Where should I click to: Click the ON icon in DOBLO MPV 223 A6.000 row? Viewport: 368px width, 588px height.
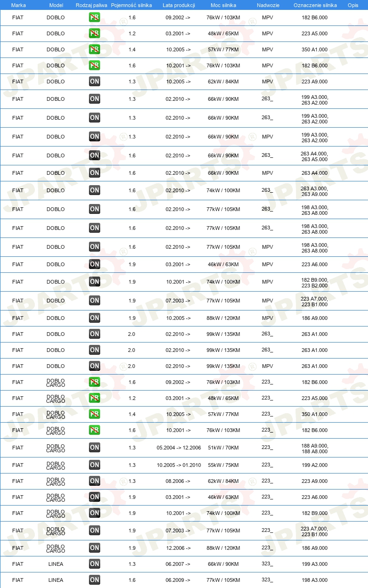(x=95, y=264)
